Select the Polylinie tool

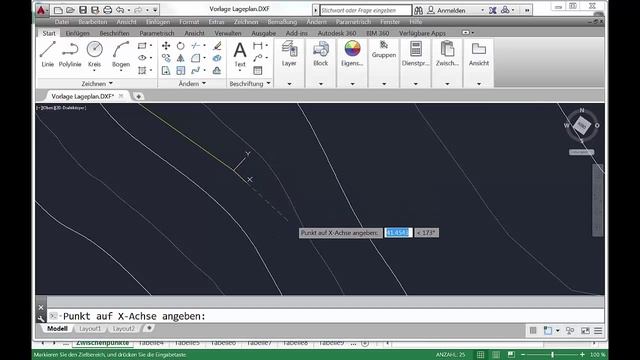click(x=70, y=53)
